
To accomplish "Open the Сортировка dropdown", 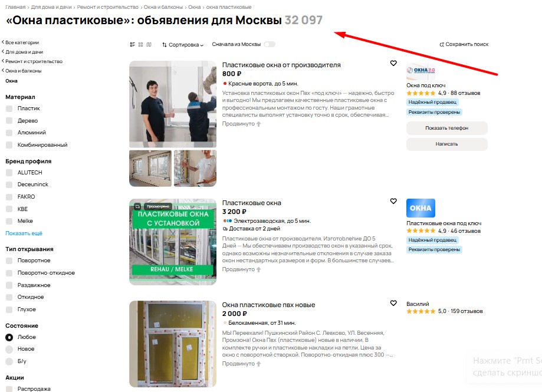I will click(x=183, y=45).
